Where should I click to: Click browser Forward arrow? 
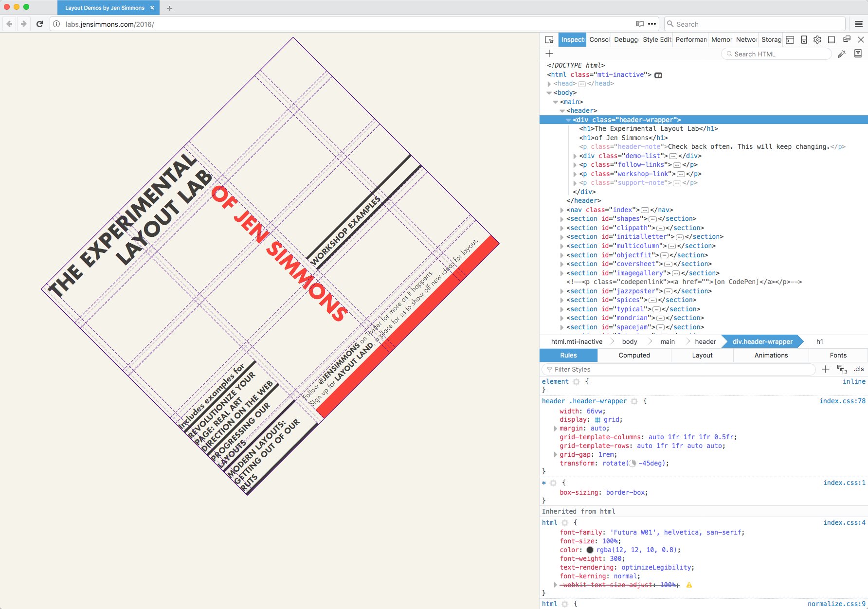(x=23, y=24)
